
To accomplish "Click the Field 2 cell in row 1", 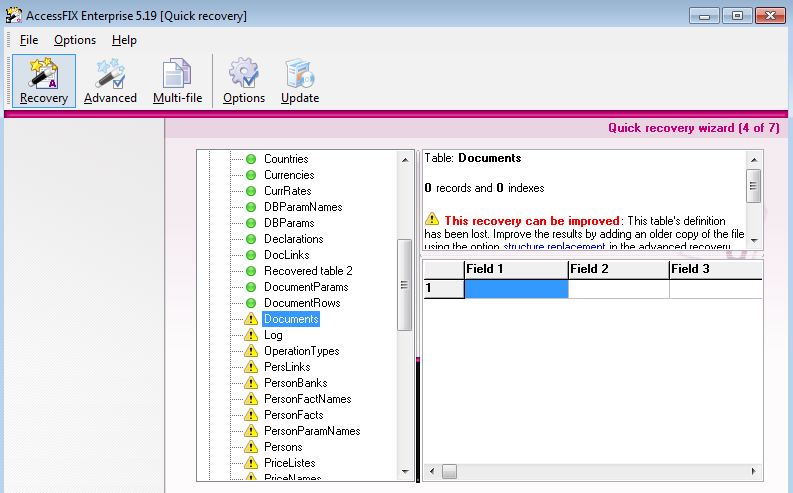I will (619, 289).
